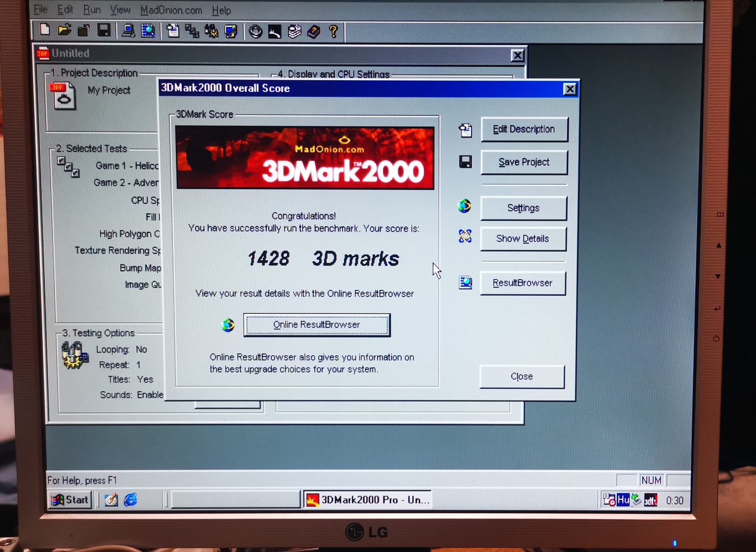Click the 3dfx tray icon

click(651, 501)
